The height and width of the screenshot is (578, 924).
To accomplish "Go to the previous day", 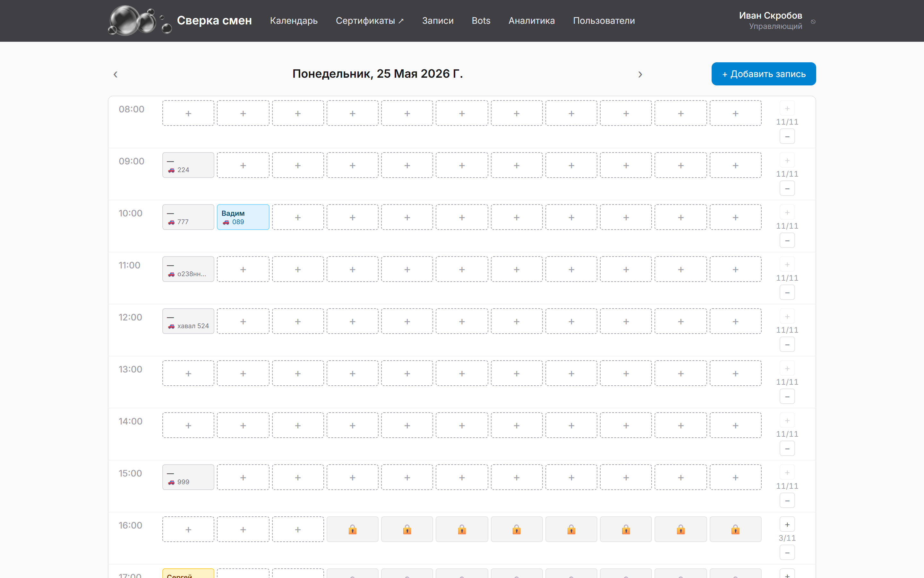I will (x=115, y=74).
